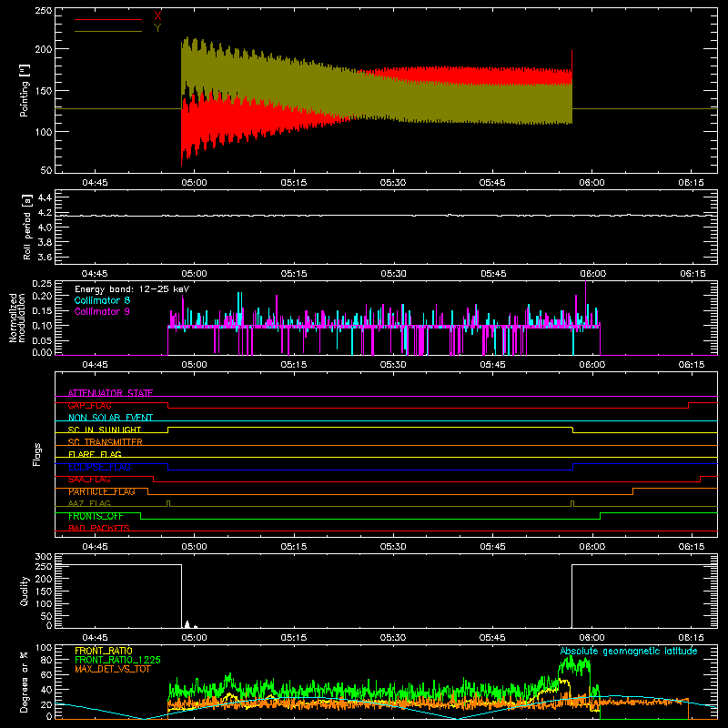Viewport: 728px width, 728px height.
Task: Select the 'Energy band: 12-25 keV' annotation
Action: click(132, 289)
